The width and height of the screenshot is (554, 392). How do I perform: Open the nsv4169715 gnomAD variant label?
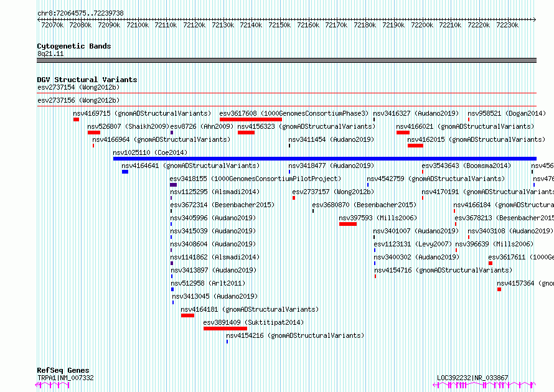pyautogui.click(x=142, y=113)
